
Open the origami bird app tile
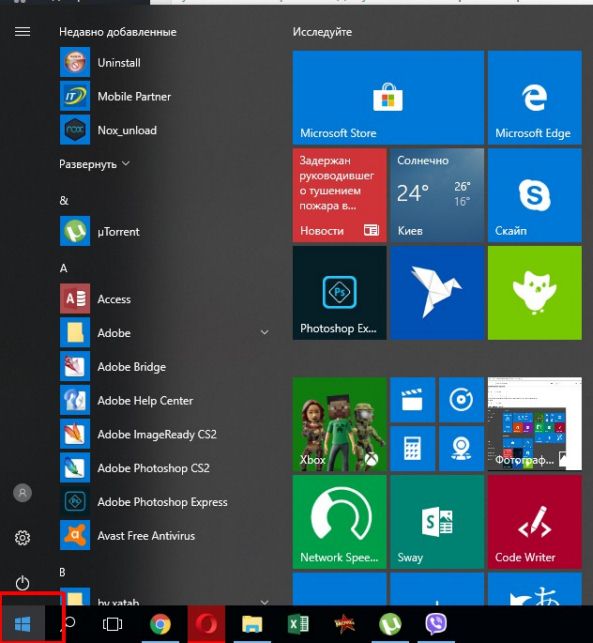[437, 293]
